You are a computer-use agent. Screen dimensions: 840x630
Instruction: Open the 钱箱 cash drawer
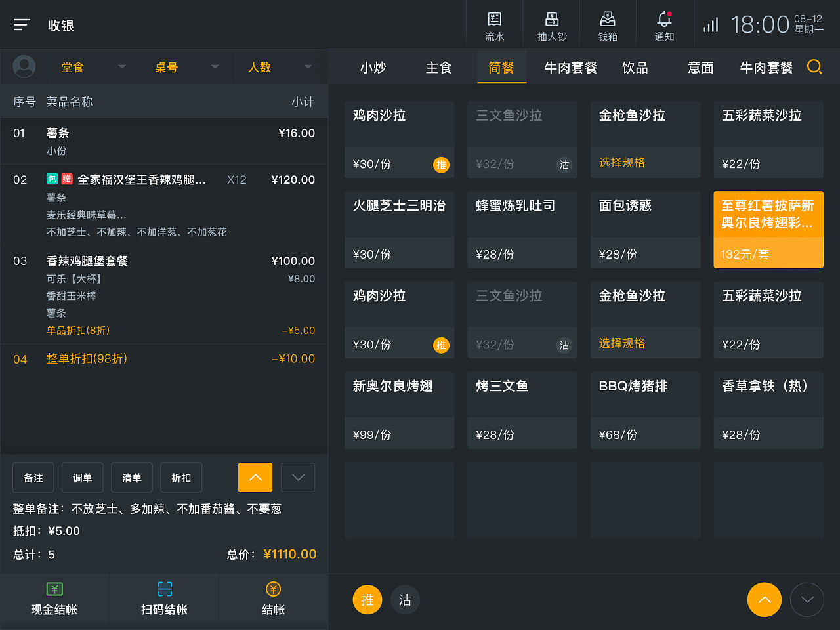click(607, 24)
